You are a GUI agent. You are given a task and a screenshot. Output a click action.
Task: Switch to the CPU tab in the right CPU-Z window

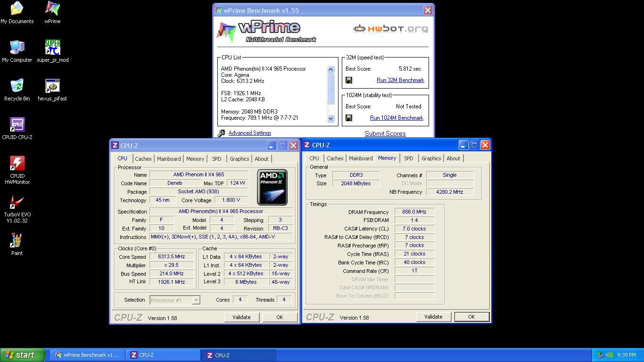(x=314, y=158)
